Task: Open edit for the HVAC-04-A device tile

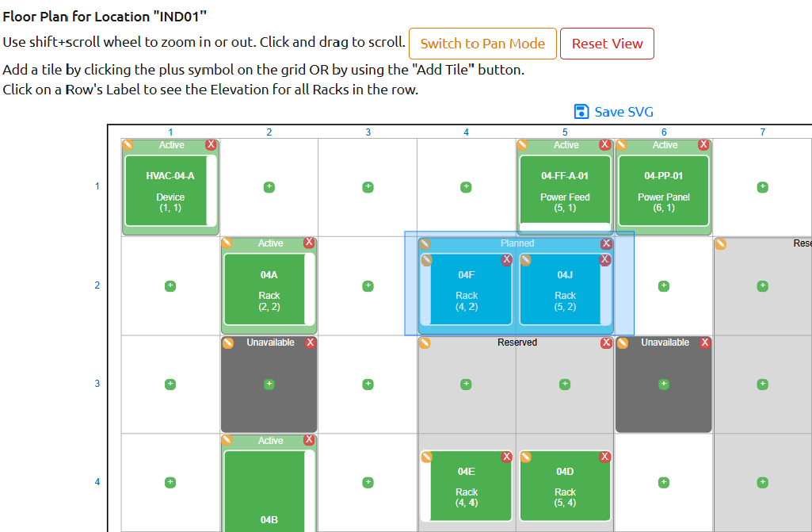Action: [128, 145]
